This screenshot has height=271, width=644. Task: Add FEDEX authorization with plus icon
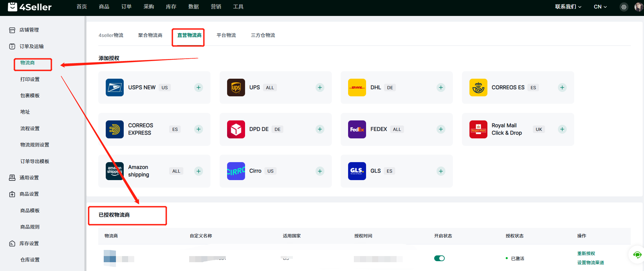(x=441, y=129)
